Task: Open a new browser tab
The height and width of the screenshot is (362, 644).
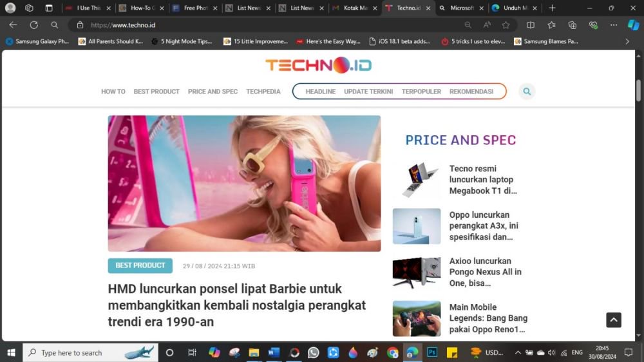Action: 552,8
